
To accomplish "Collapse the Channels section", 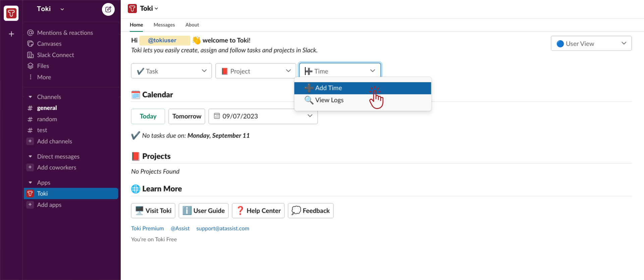I will pos(30,97).
